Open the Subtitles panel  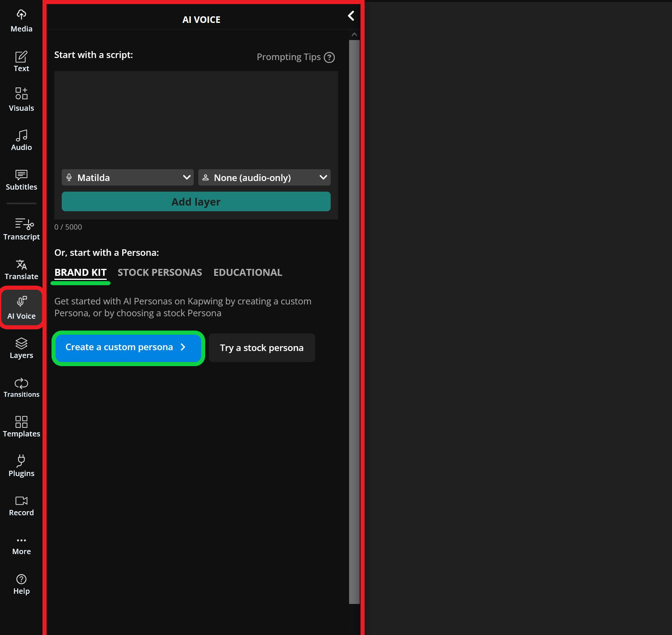pyautogui.click(x=21, y=180)
